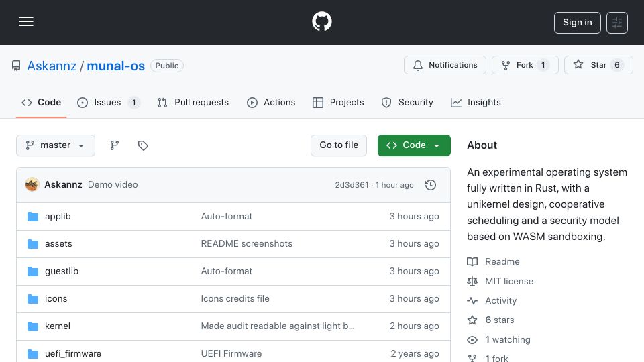Viewport: 644px width, 362px height.
Task: Open the icons folder
Action: [x=56, y=299]
